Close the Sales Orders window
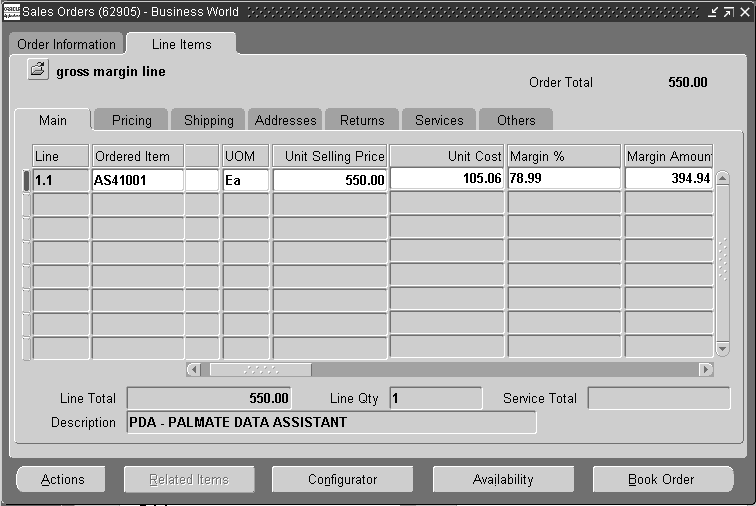The image size is (756, 506). tap(745, 12)
